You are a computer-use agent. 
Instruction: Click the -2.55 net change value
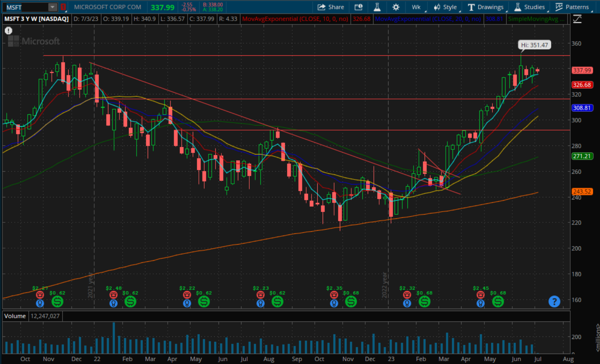point(187,5)
